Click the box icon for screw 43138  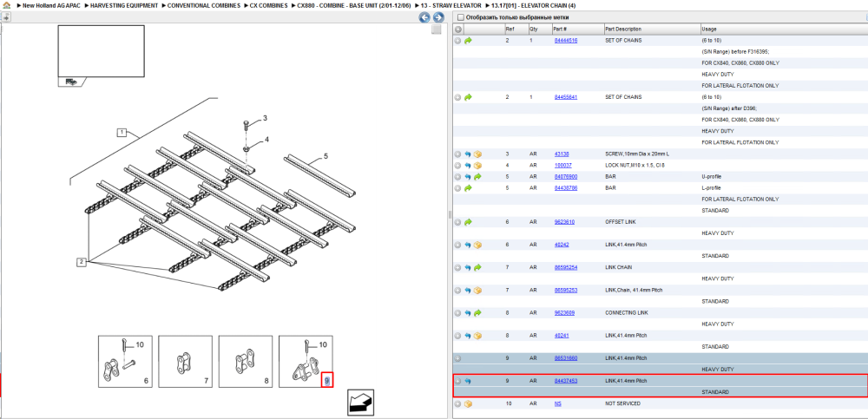477,154
